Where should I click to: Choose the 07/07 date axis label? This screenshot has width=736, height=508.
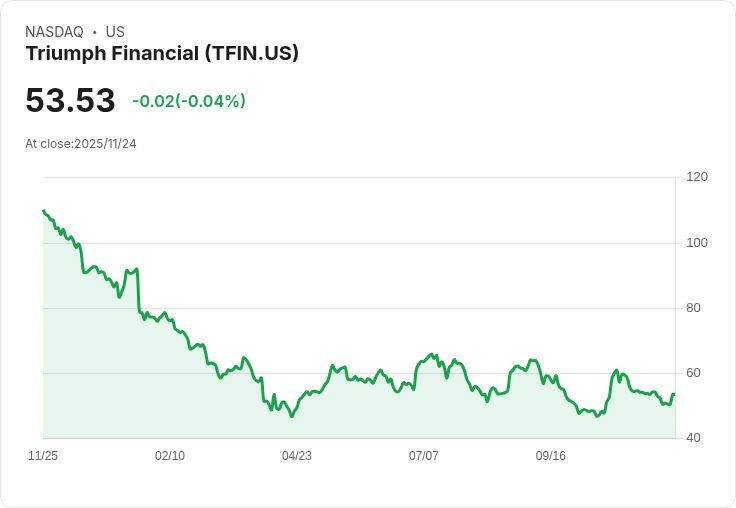(424, 456)
